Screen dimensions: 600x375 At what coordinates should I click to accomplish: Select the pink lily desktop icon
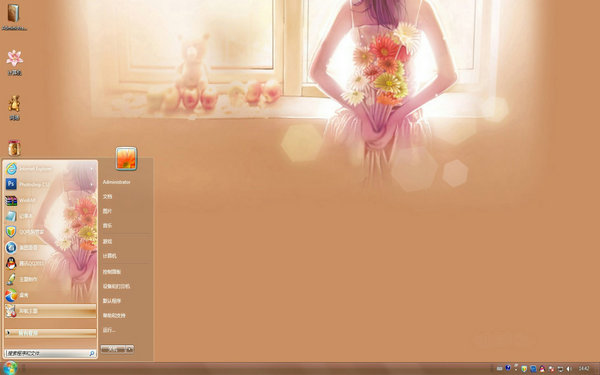pos(15,62)
